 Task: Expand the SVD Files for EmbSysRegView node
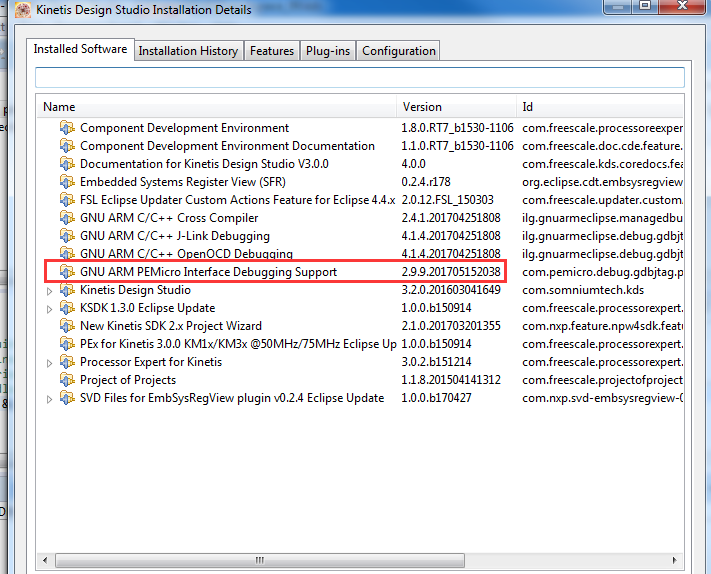[x=49, y=399]
